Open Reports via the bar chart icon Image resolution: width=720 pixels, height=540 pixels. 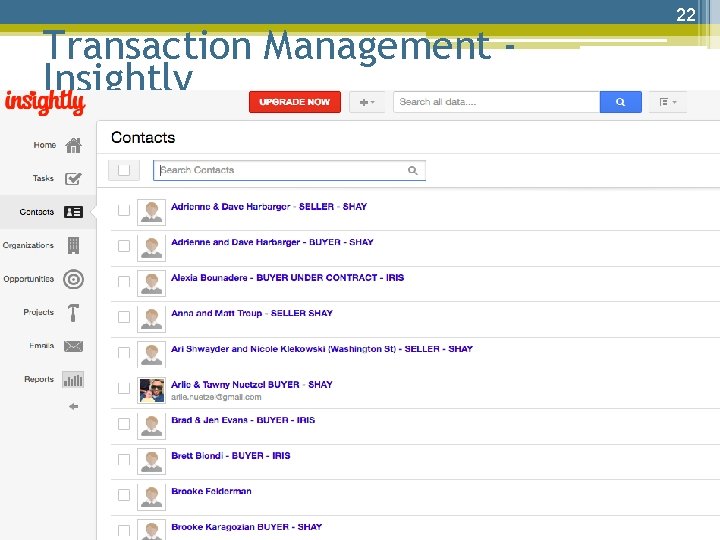pyautogui.click(x=73, y=380)
